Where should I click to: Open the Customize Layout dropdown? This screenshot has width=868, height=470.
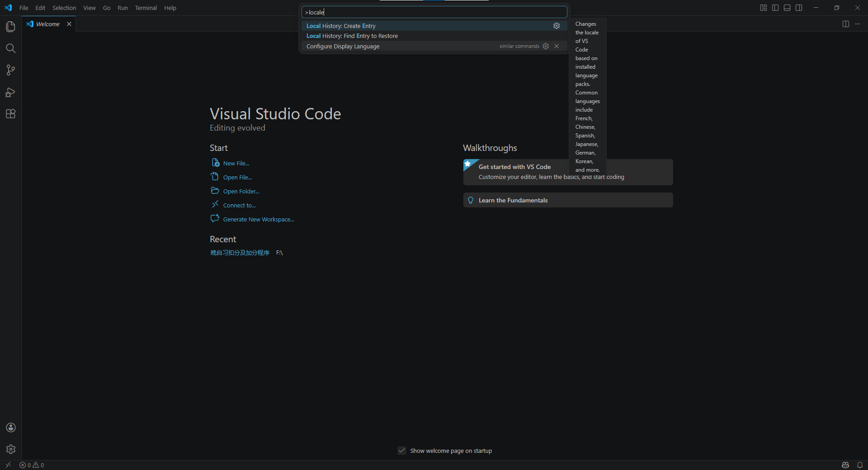(x=764, y=8)
